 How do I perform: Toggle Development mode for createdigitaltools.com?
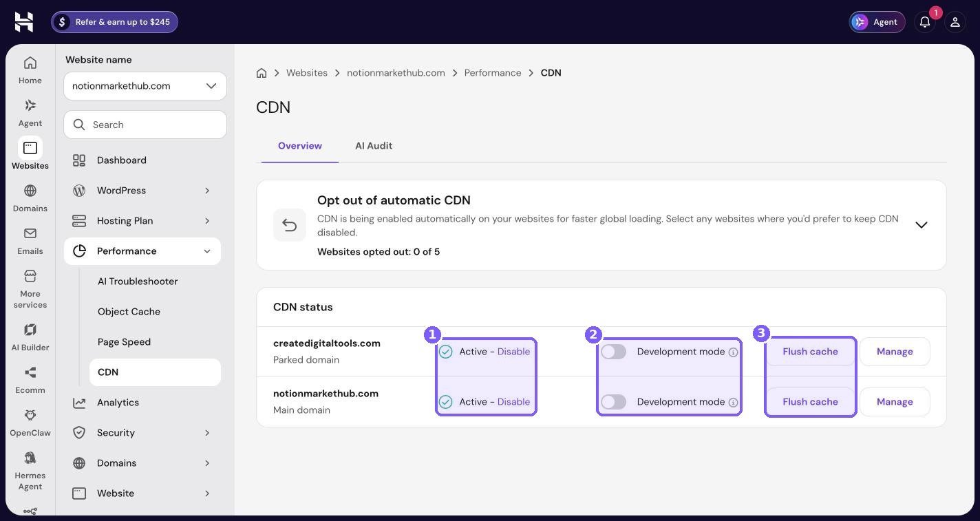coord(613,352)
